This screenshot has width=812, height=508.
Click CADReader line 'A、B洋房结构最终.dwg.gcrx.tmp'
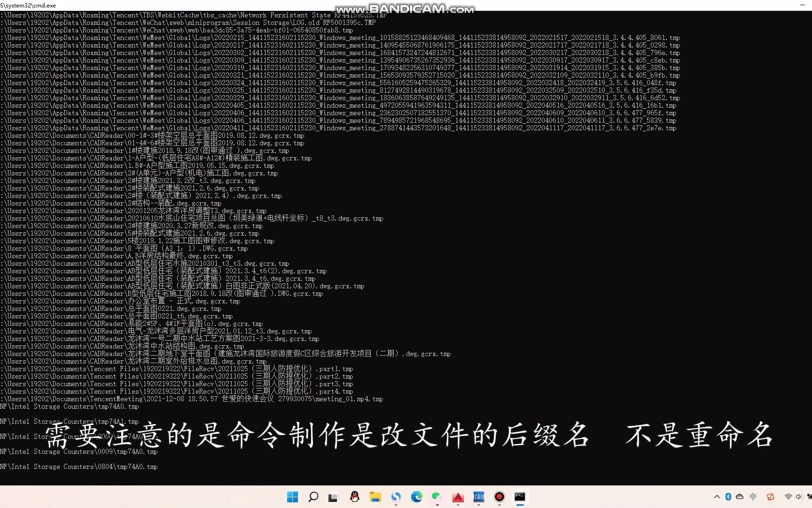coord(117,256)
